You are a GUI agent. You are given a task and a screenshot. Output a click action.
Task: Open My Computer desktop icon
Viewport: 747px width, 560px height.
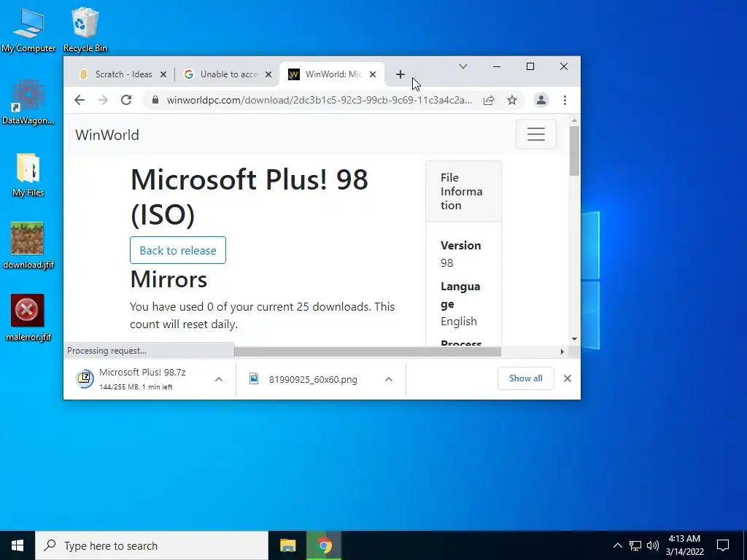[28, 29]
